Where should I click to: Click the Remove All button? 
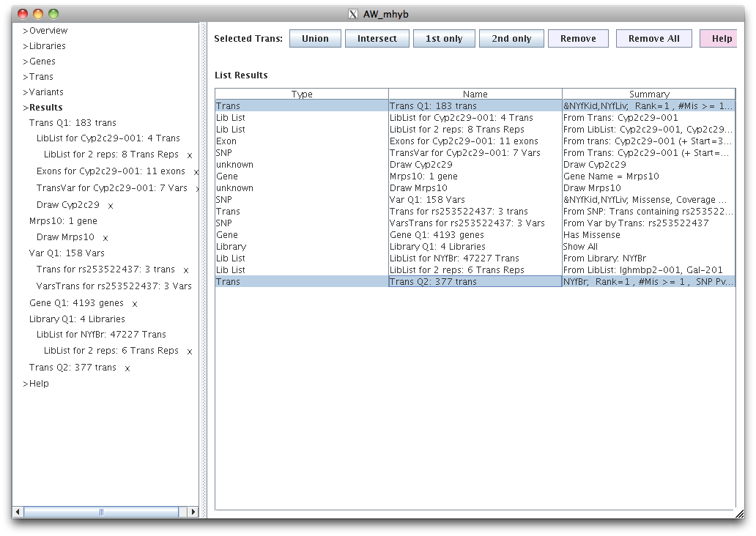[x=653, y=39]
